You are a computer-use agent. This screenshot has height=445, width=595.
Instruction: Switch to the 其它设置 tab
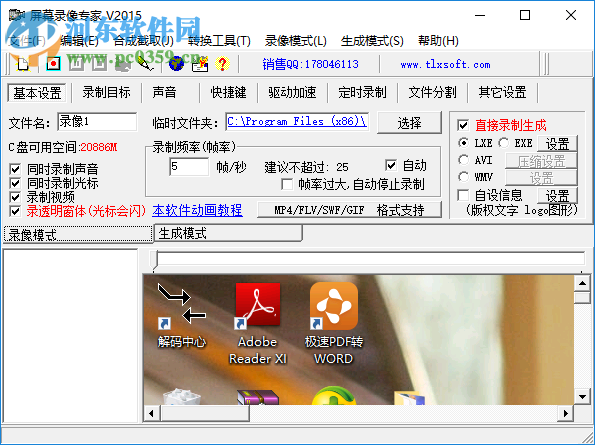click(502, 93)
